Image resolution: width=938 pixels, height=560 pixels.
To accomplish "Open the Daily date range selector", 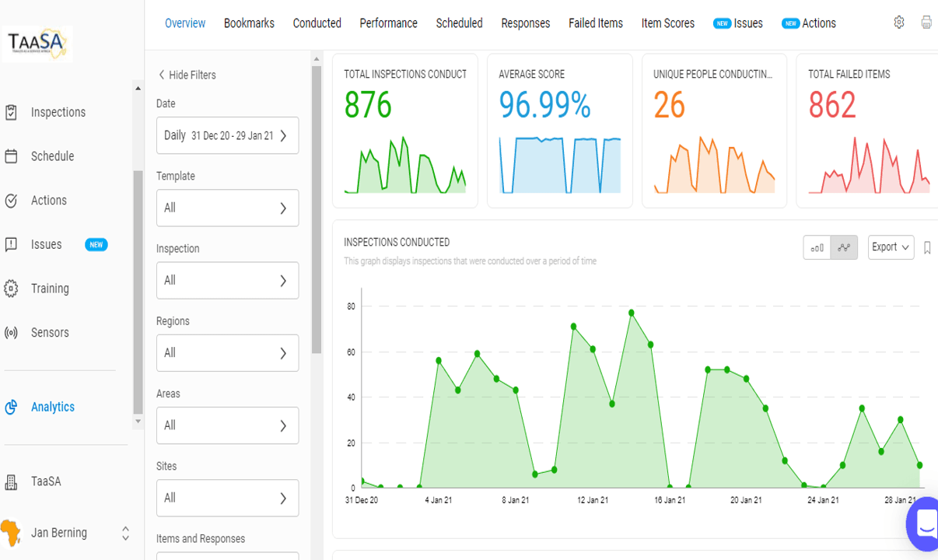I will [x=227, y=136].
